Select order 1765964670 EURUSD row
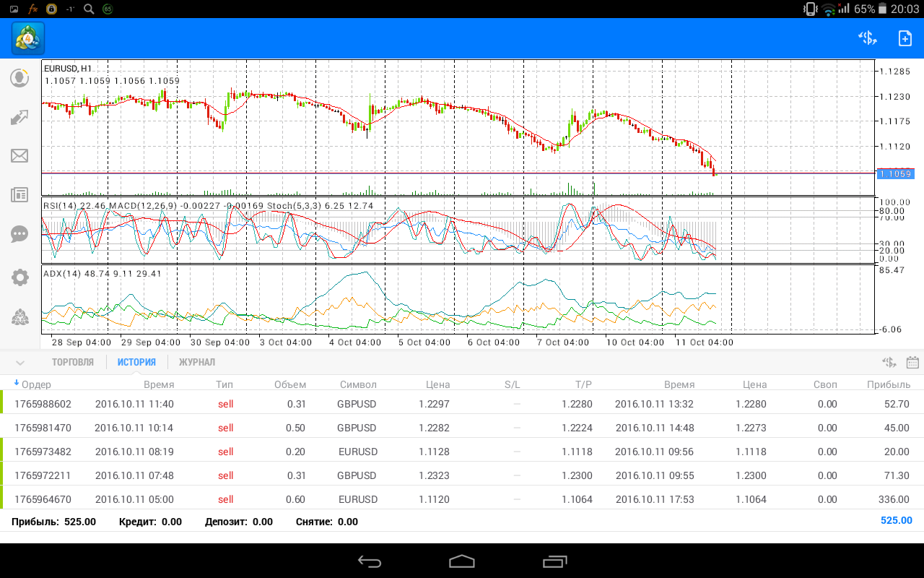This screenshot has width=924, height=578. pyautogui.click(x=462, y=499)
